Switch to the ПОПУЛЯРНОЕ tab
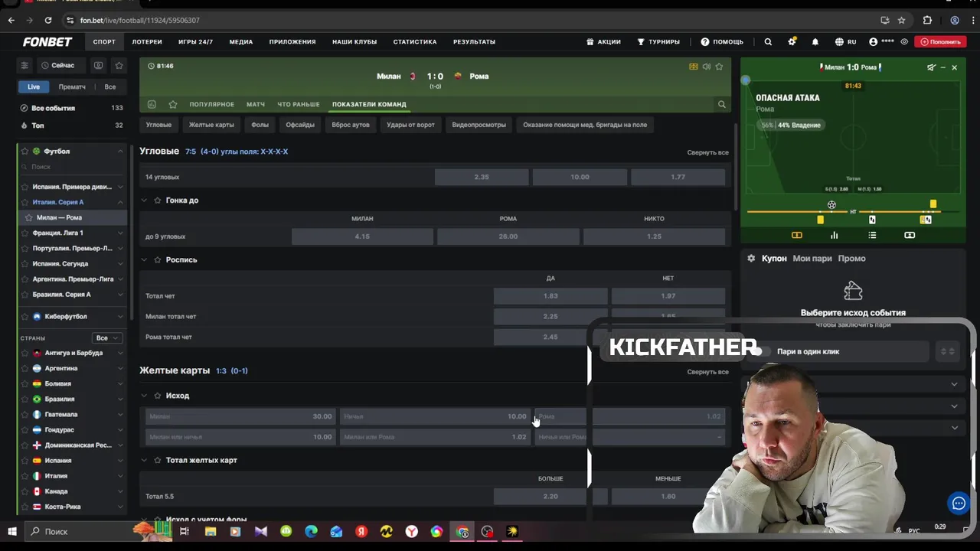 coord(211,104)
